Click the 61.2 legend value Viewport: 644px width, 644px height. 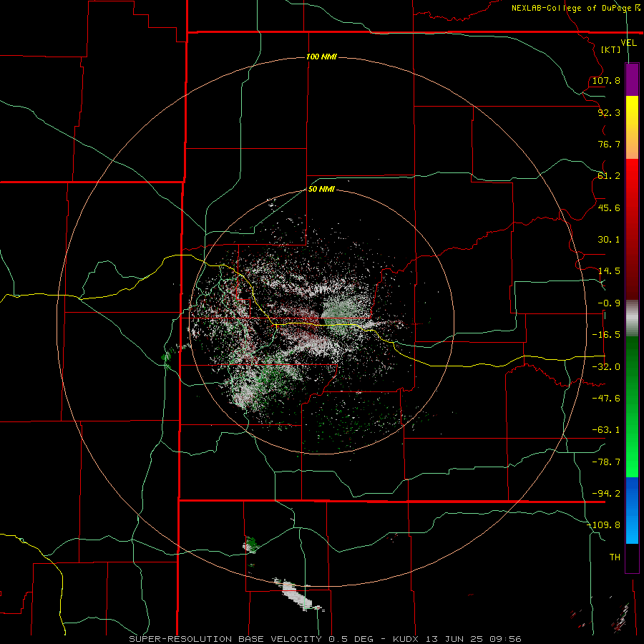pyautogui.click(x=609, y=176)
